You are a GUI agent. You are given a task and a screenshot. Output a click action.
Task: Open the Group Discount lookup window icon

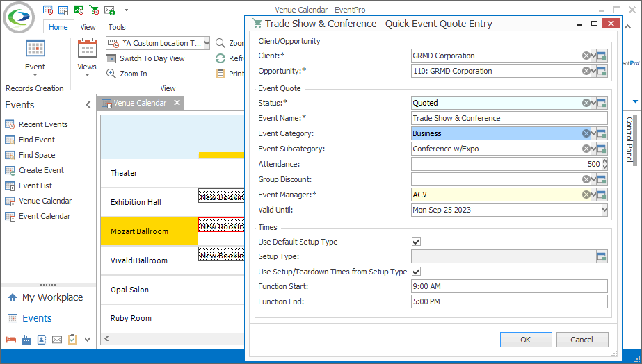pyautogui.click(x=602, y=179)
